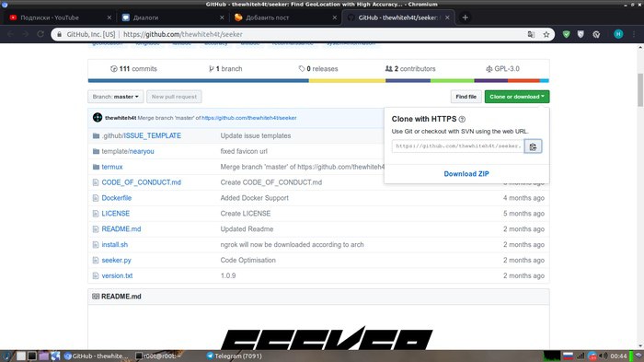
Task: Select the clone HTTPS URL field
Action: click(x=458, y=146)
